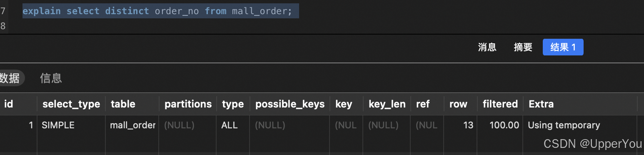Select the mall_order table cell

click(132, 125)
